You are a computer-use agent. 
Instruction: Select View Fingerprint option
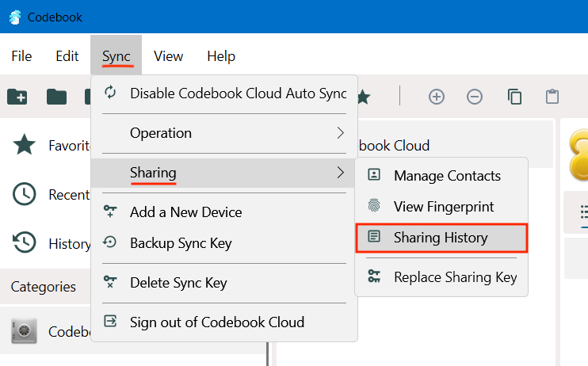pos(441,207)
